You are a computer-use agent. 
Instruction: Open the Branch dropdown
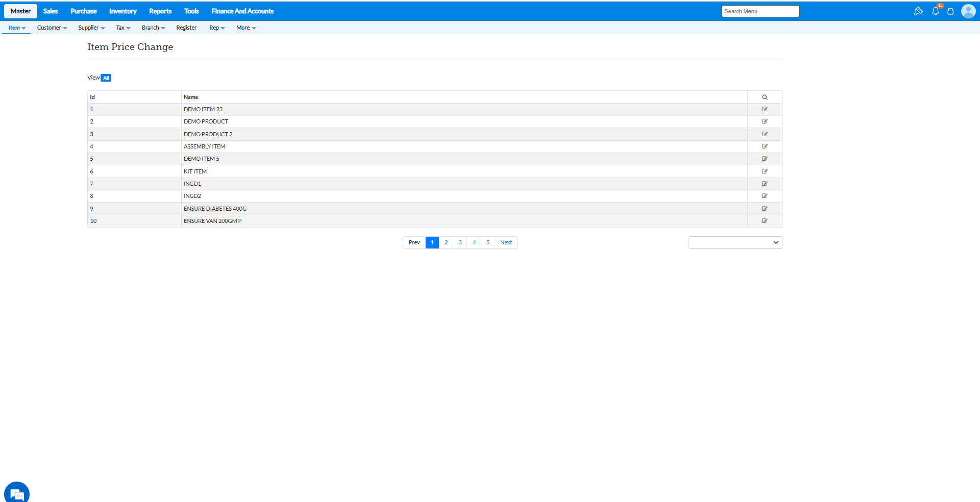[153, 28]
